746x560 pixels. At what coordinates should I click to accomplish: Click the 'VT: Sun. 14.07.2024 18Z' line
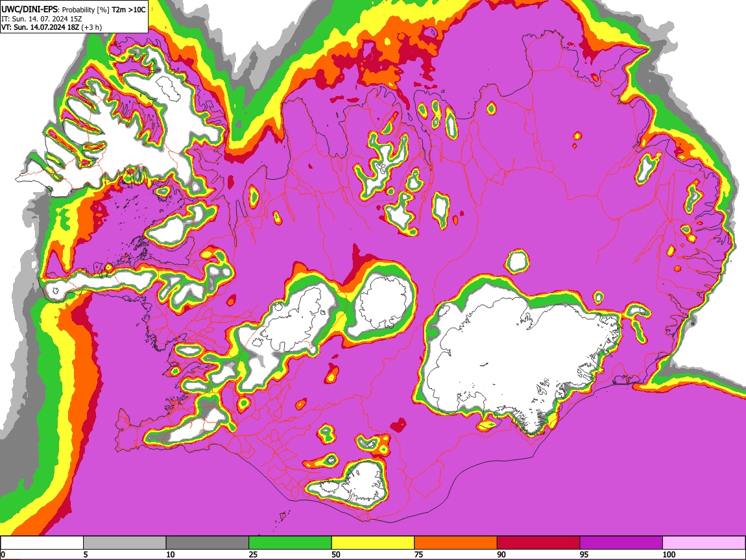[x=40, y=28]
